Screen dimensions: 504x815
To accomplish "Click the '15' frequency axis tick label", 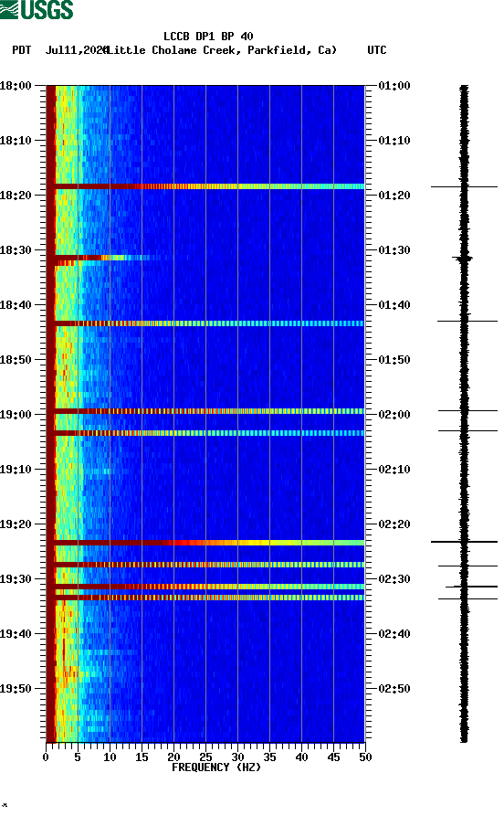I will coord(142,757).
